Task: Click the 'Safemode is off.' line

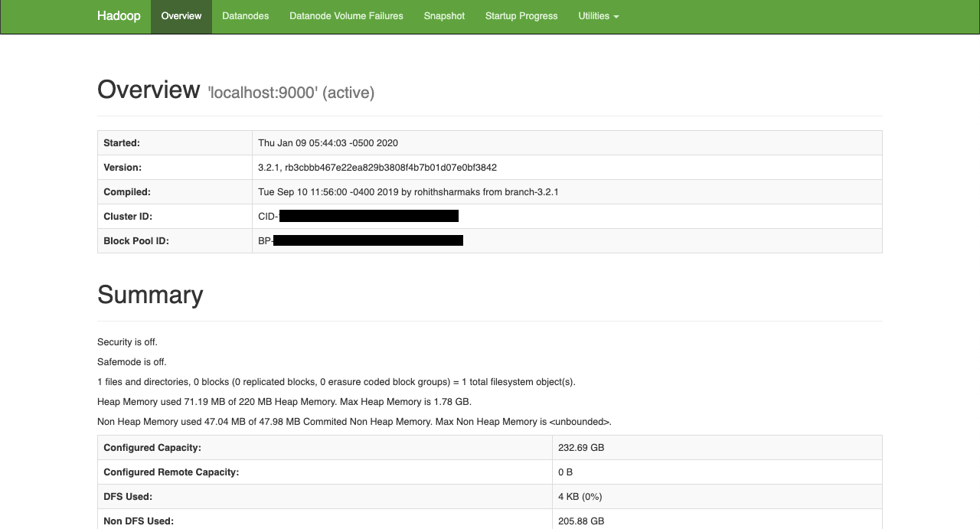Action: (x=132, y=362)
